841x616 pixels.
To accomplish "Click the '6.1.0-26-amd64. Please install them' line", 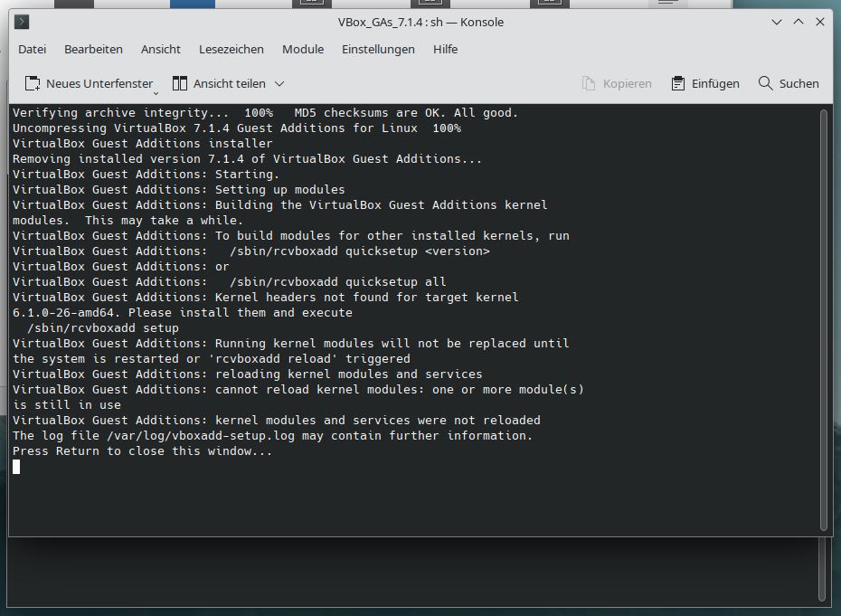I will (x=183, y=313).
